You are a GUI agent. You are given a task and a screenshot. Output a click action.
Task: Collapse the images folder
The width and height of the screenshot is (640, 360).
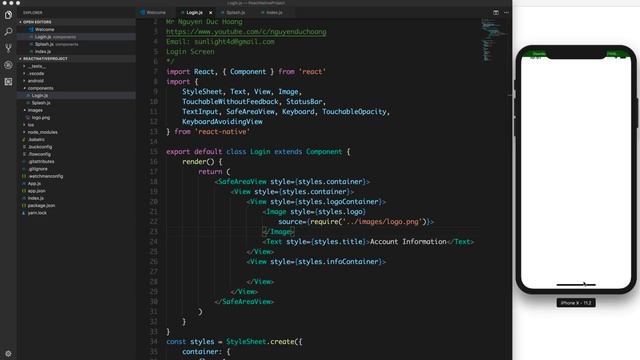[35, 110]
